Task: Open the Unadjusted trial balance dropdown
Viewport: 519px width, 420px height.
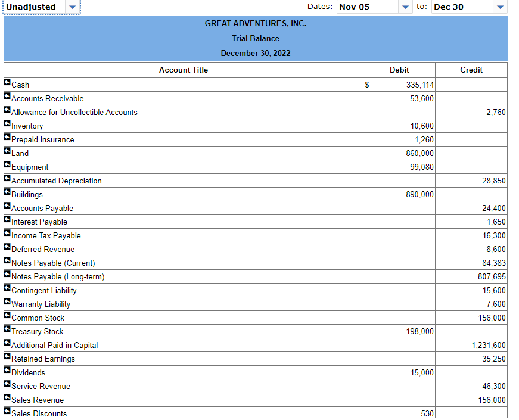Action: point(72,7)
